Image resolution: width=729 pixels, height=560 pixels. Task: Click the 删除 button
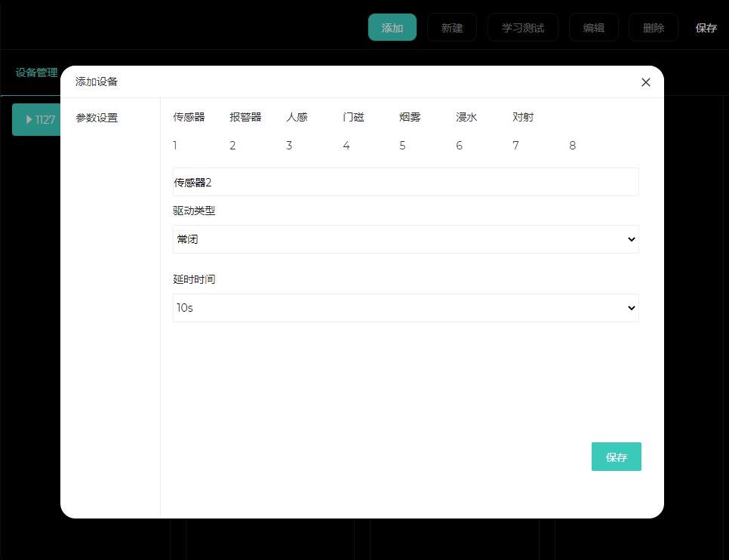click(653, 27)
